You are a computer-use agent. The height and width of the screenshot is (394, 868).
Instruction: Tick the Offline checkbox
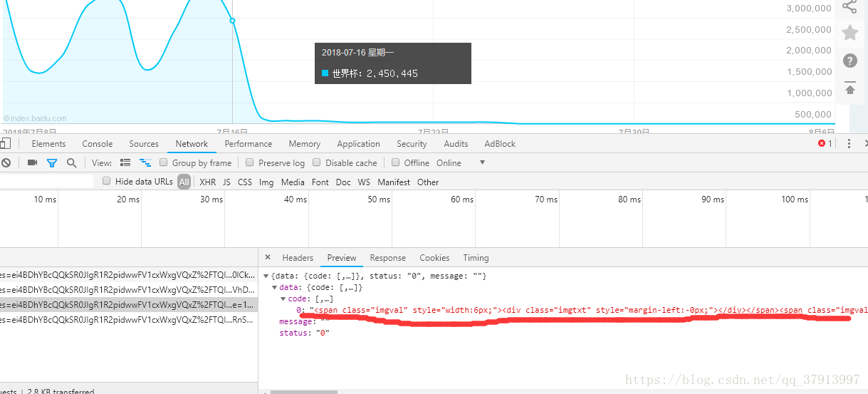(396, 163)
